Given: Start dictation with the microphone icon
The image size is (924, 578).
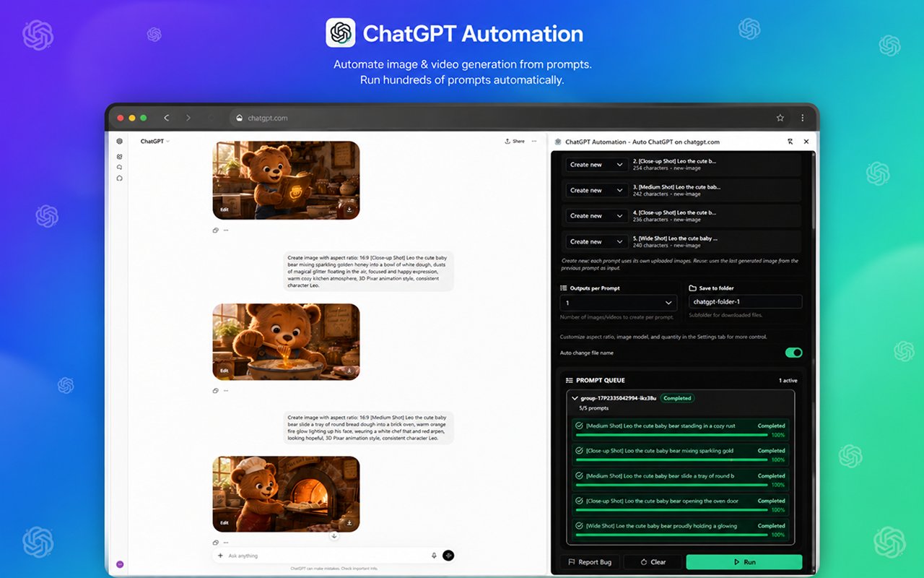Looking at the screenshot, I should click(434, 556).
